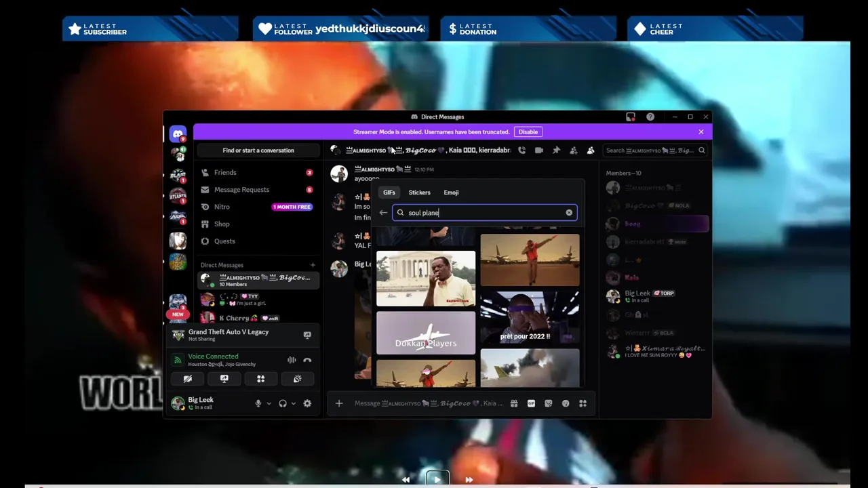Viewport: 868px width, 488px height.
Task: Open Message Requests
Action: [x=258, y=190]
